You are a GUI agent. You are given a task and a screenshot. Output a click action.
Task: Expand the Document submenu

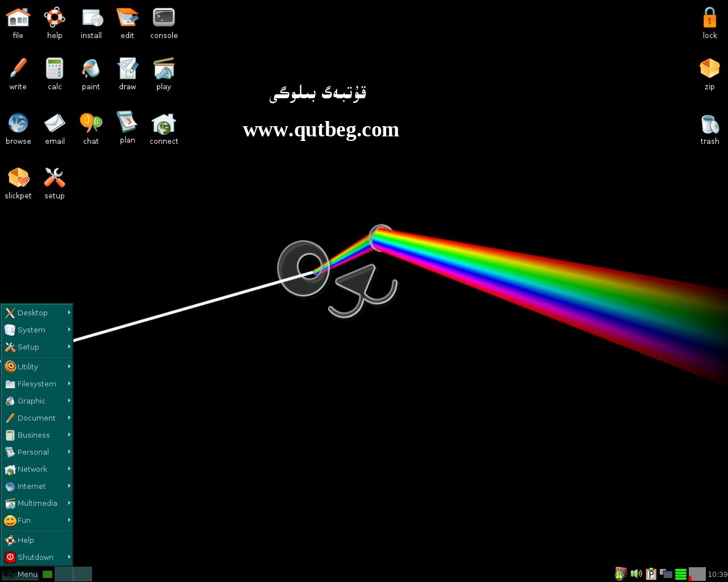(37, 418)
